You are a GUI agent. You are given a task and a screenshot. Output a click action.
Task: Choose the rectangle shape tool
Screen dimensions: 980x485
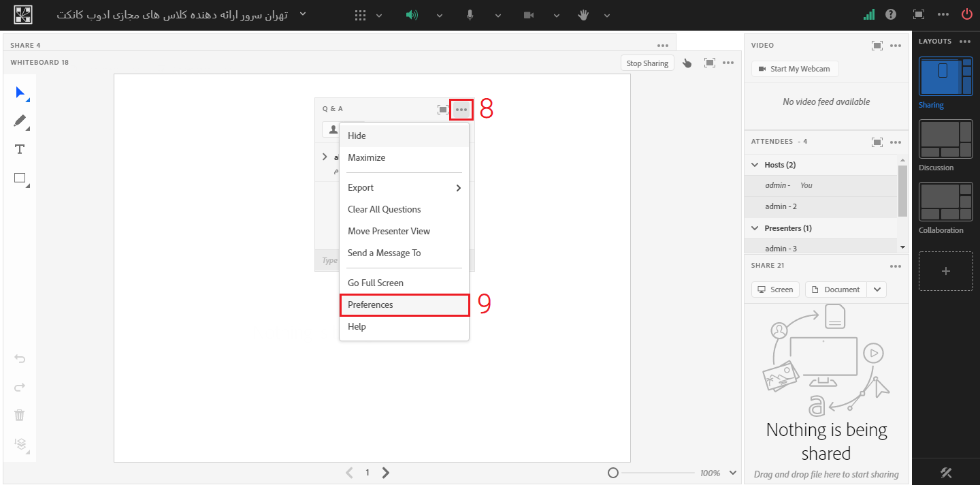click(x=20, y=178)
